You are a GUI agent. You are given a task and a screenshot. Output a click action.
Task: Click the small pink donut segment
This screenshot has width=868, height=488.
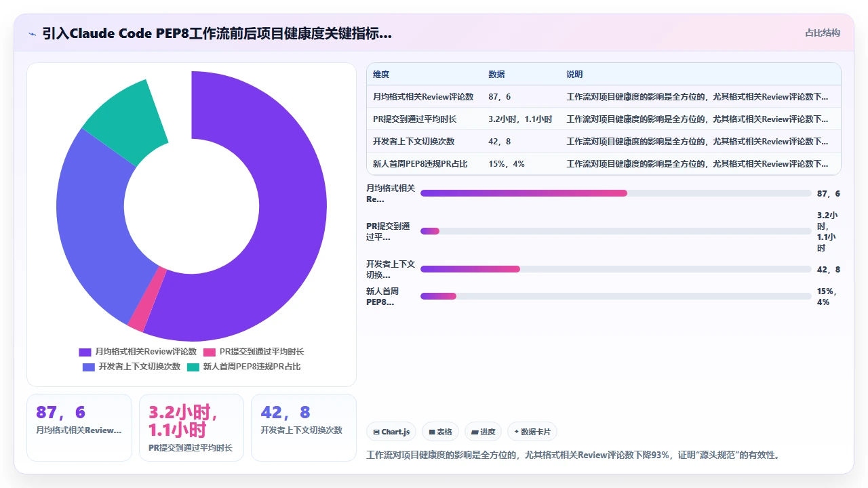148,300
